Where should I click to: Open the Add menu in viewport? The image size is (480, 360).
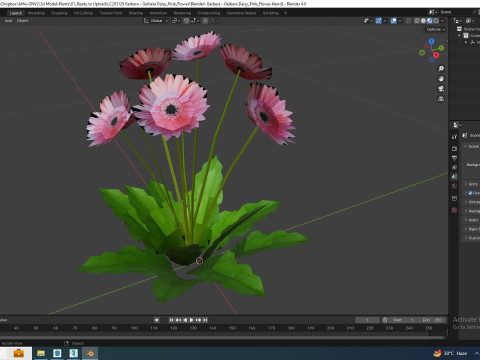point(8,21)
